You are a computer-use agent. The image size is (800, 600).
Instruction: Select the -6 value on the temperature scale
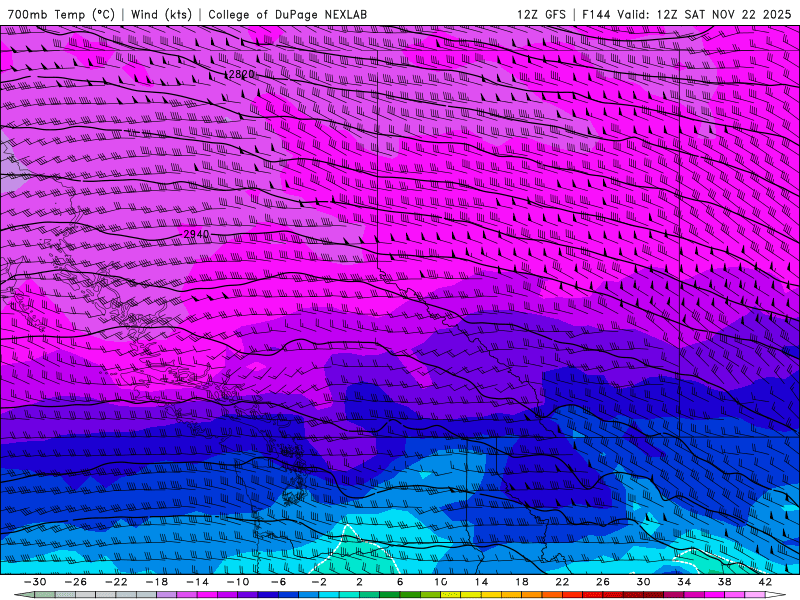click(x=279, y=582)
